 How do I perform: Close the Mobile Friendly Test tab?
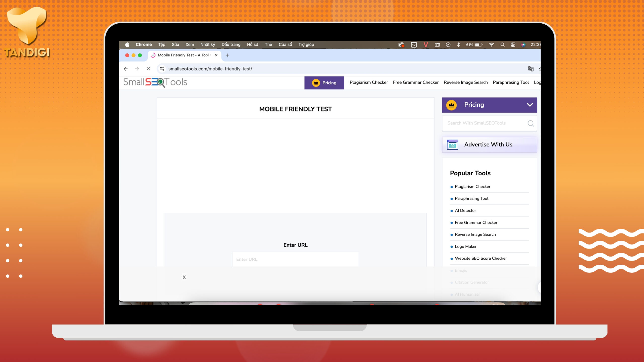pos(216,55)
